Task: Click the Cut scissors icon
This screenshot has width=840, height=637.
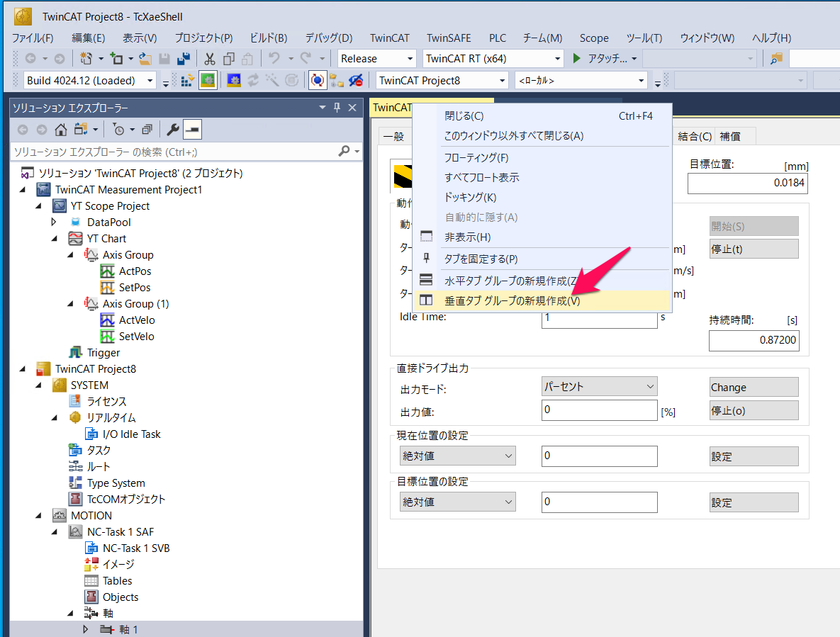Action: click(209, 58)
